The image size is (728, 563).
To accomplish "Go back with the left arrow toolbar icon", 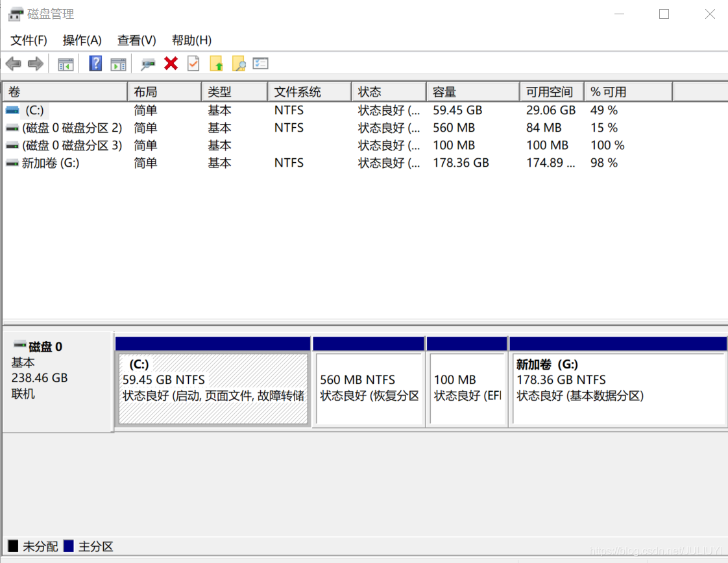I will 14,64.
